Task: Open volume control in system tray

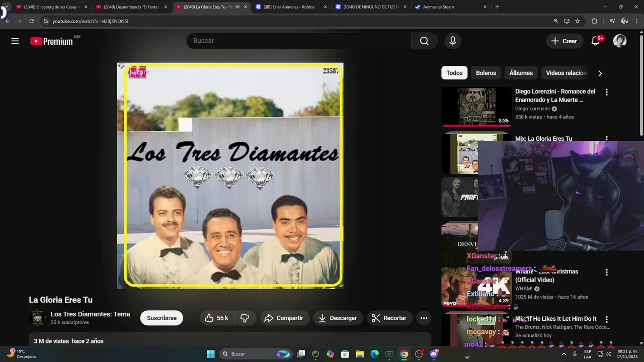Action: pyautogui.click(x=608, y=354)
